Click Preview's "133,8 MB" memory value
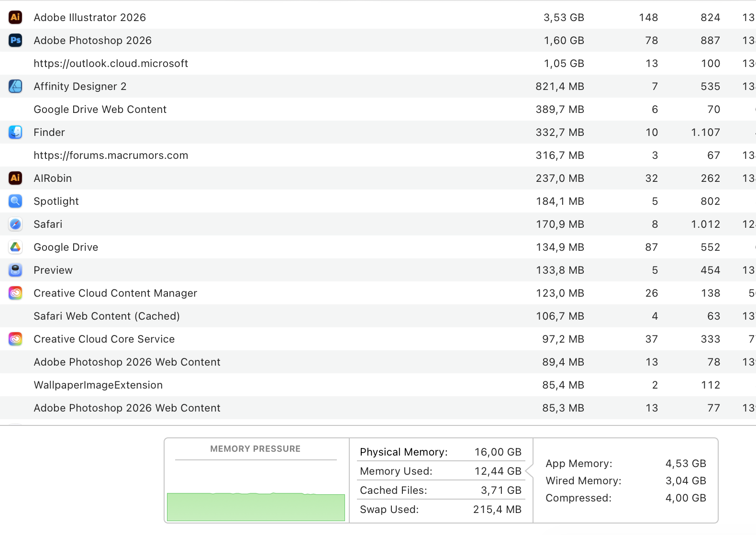This screenshot has height=535, width=756. (x=560, y=270)
